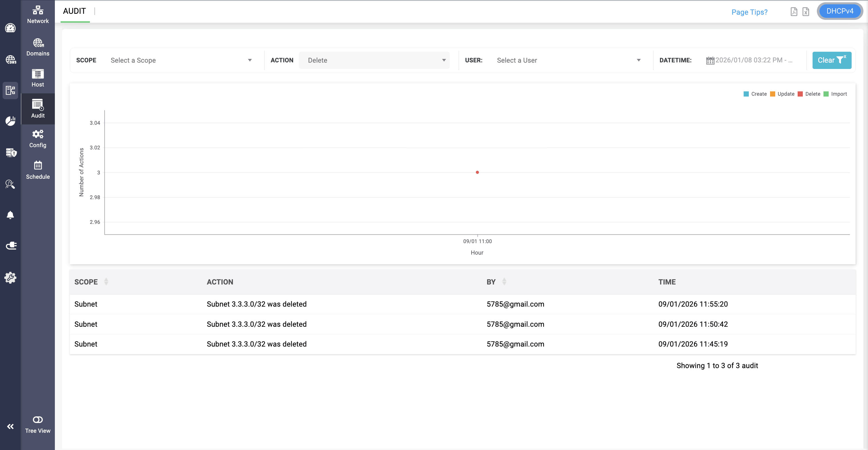868x450 pixels.
Task: Collapse the sidebar with double-chevron
Action: (x=10, y=426)
